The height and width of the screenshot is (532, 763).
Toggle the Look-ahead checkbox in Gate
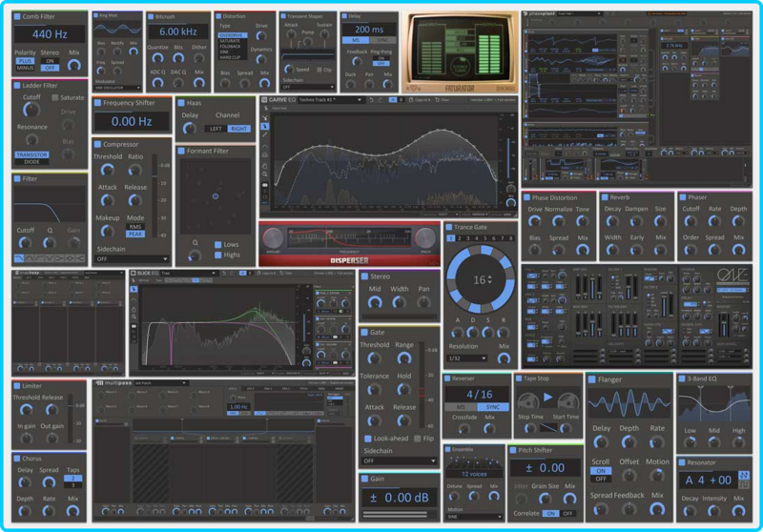click(368, 439)
